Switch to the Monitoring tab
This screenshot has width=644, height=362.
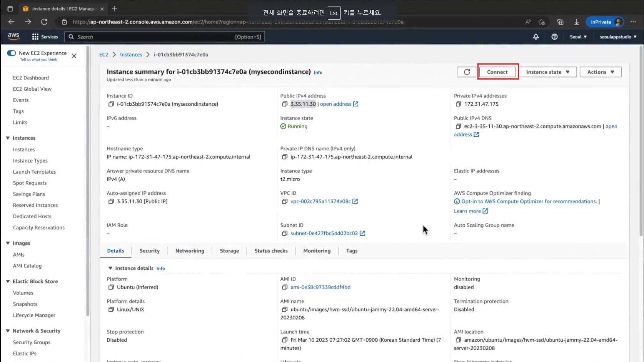(317, 251)
